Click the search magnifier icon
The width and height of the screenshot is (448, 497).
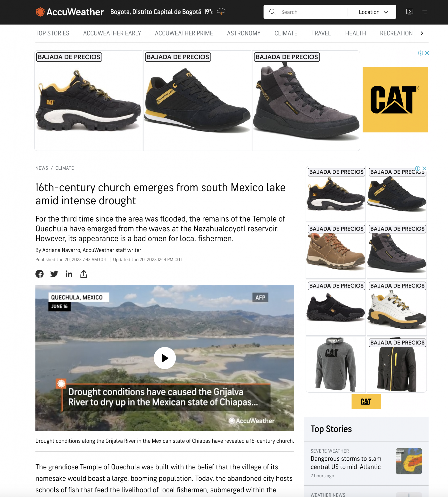pos(272,12)
